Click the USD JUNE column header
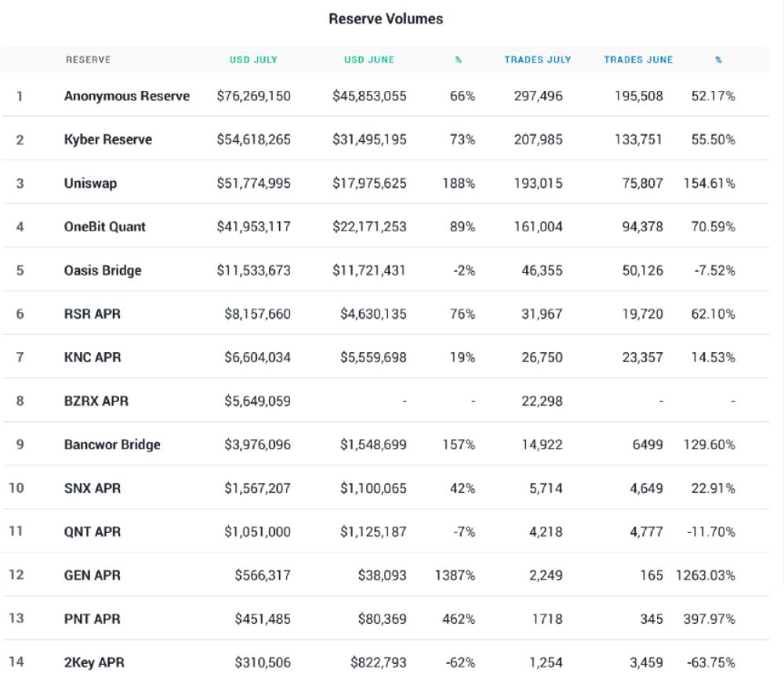The image size is (784, 678). 369,60
